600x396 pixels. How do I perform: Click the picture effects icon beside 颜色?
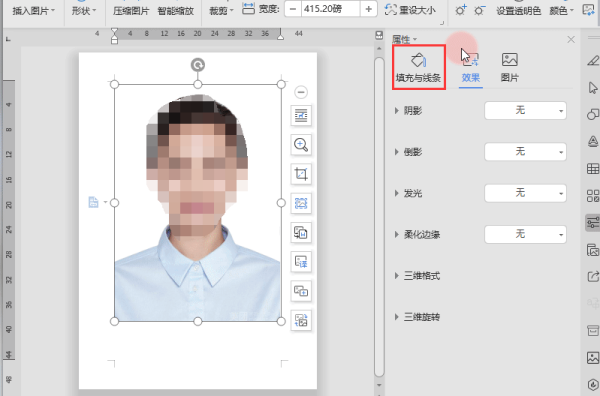(x=588, y=10)
